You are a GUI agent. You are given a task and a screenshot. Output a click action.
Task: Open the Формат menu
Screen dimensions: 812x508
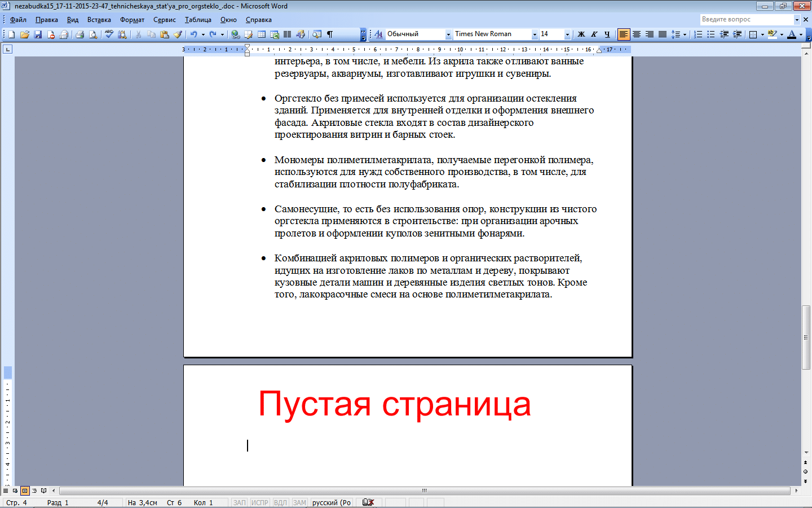tap(132, 20)
